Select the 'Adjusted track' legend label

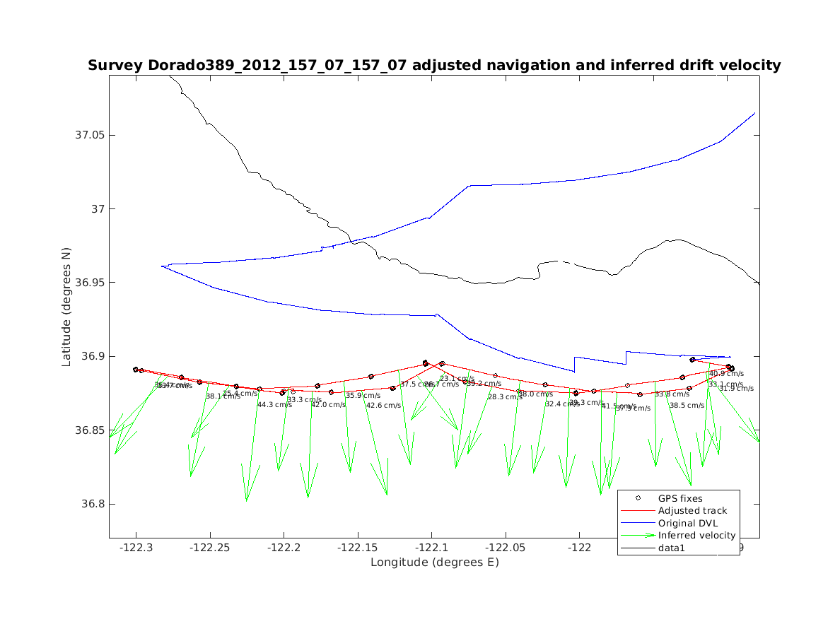coord(692,510)
